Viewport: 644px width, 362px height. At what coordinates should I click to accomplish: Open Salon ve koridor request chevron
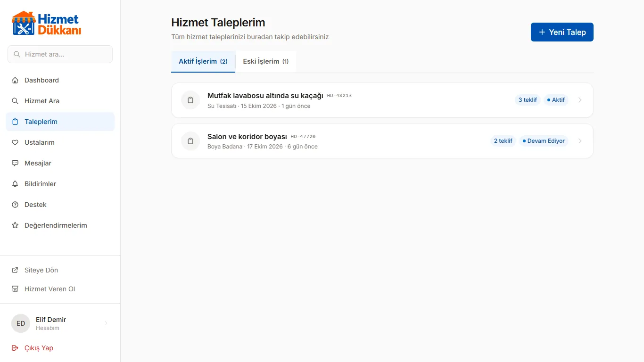click(580, 141)
